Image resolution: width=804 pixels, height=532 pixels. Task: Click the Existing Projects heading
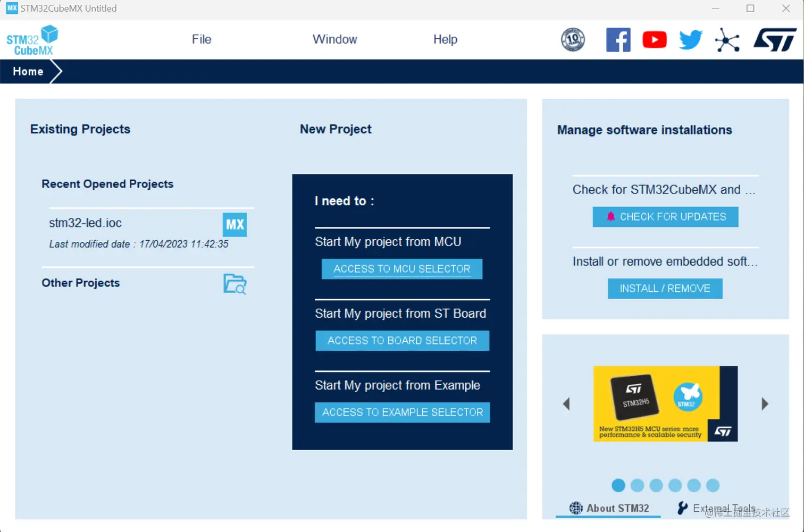[80, 129]
